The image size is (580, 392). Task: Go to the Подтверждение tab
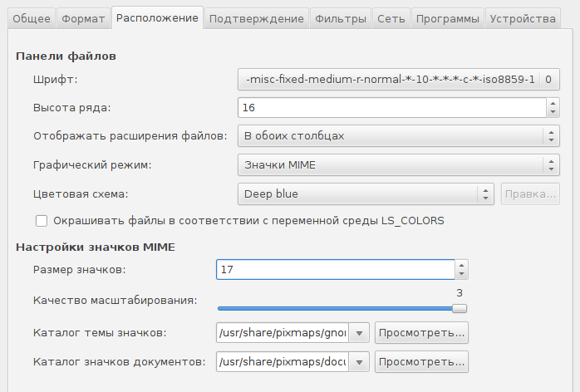pos(257,18)
